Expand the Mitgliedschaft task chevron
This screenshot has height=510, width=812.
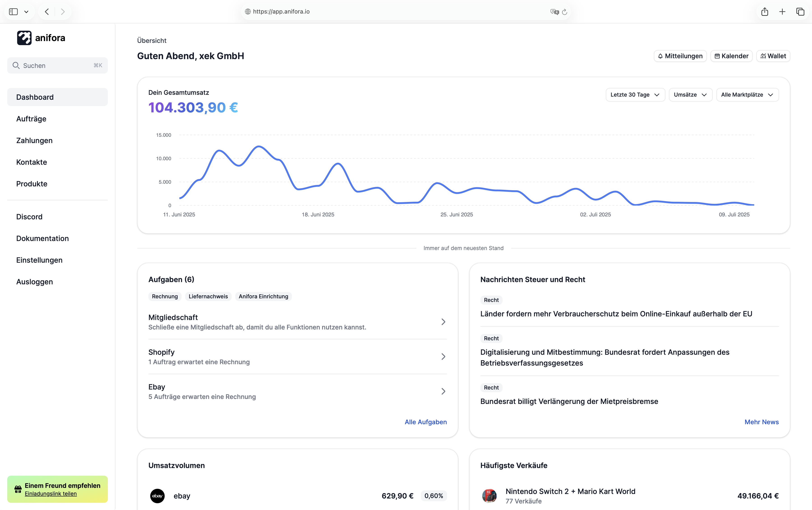tap(443, 322)
